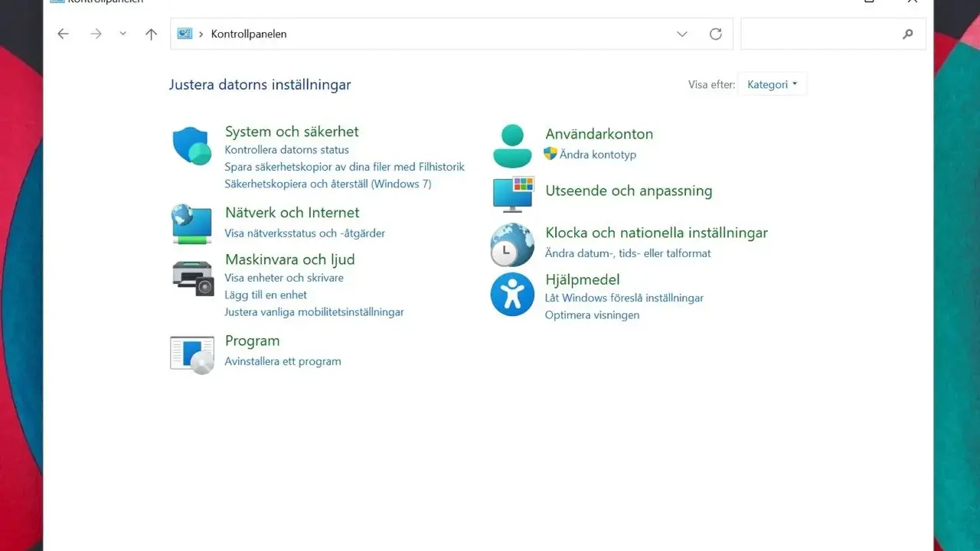This screenshot has width=980, height=551.
Task: Expand the address bar history dropdown
Action: pyautogui.click(x=682, y=34)
